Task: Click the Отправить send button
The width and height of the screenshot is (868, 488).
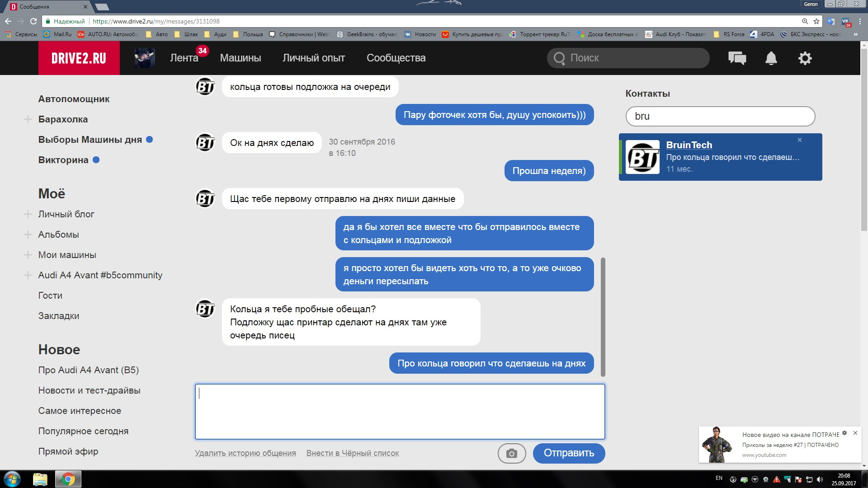Action: tap(568, 453)
